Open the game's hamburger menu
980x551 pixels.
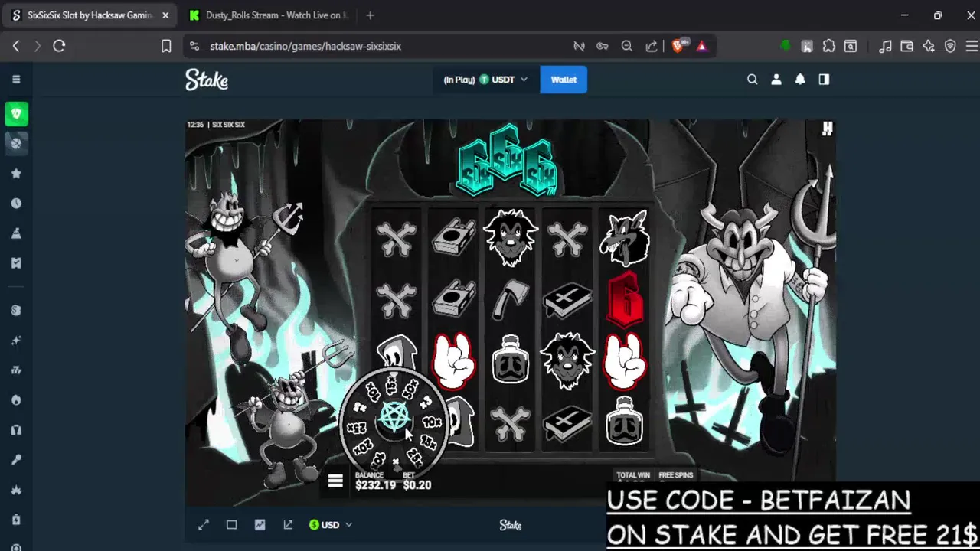pos(335,481)
